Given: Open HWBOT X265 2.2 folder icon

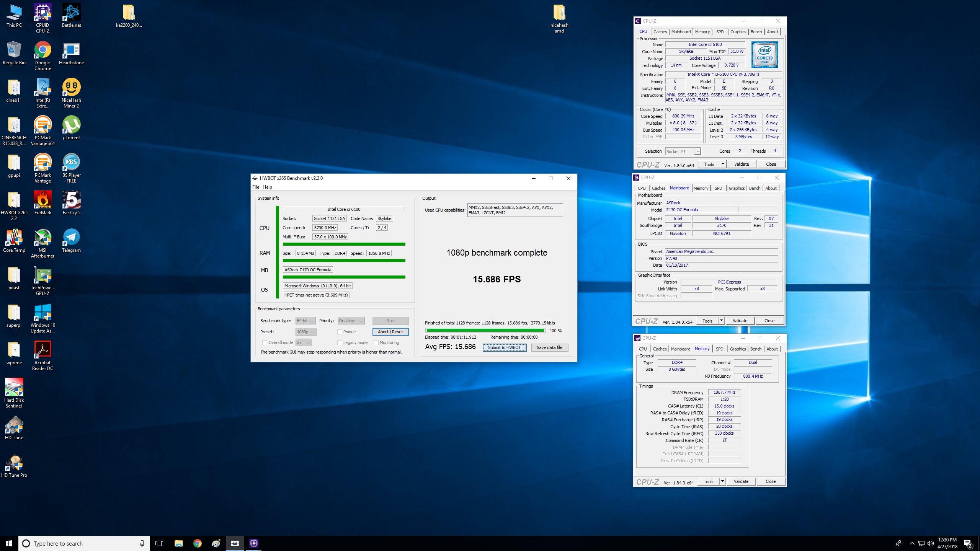Looking at the screenshot, I should coord(14,205).
